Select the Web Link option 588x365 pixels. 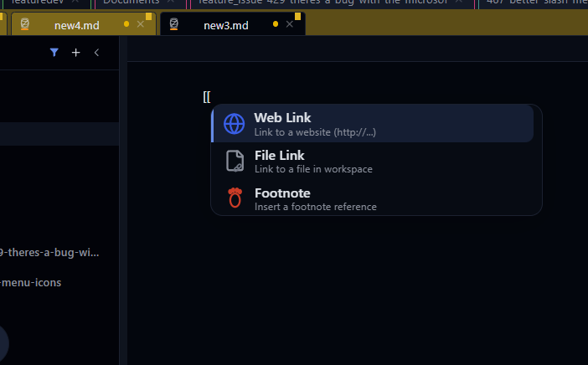click(373, 124)
